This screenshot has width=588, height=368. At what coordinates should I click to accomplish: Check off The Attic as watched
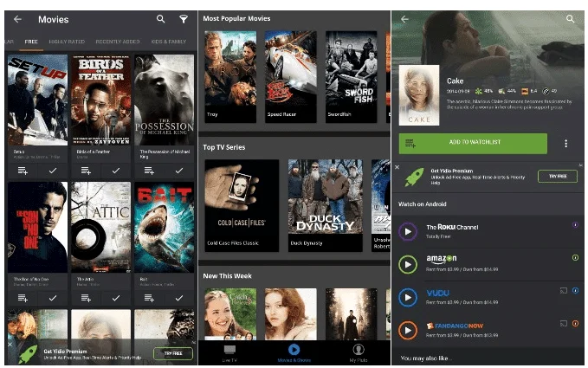coord(116,298)
